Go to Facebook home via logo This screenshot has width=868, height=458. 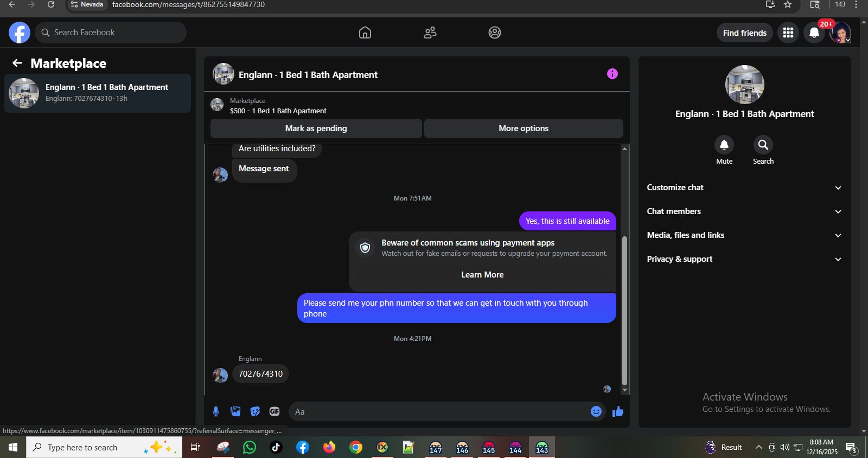click(x=20, y=33)
